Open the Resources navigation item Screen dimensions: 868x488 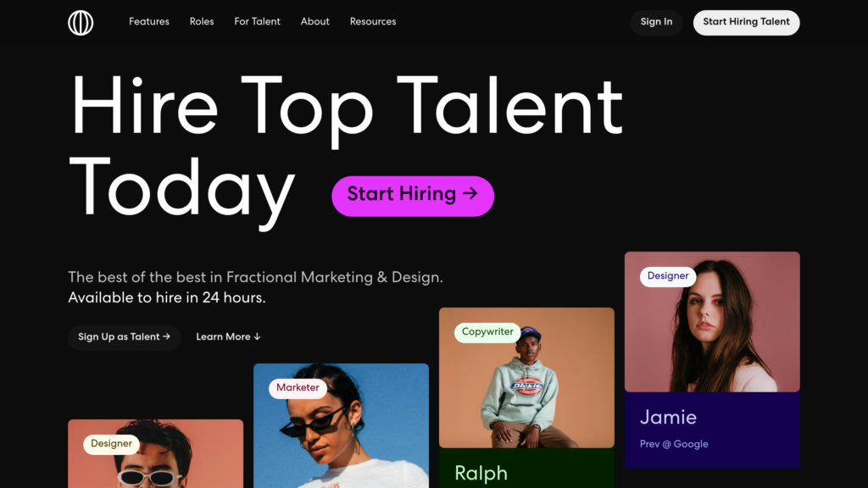pos(373,22)
